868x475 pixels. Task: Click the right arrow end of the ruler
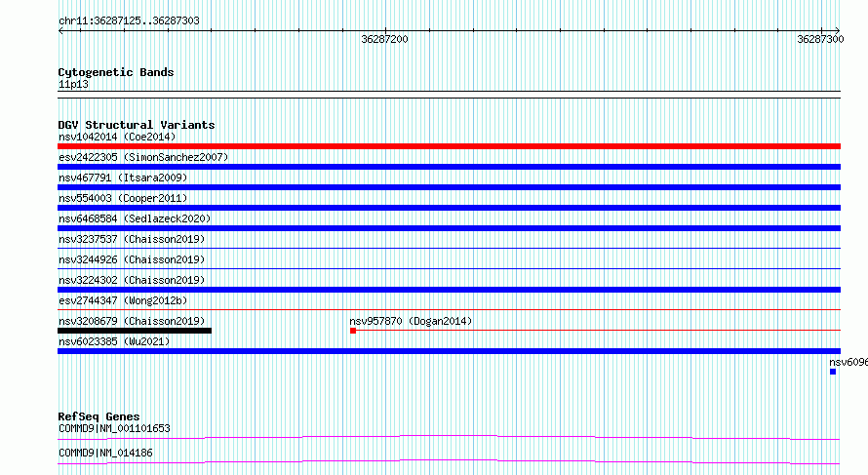coord(838,31)
